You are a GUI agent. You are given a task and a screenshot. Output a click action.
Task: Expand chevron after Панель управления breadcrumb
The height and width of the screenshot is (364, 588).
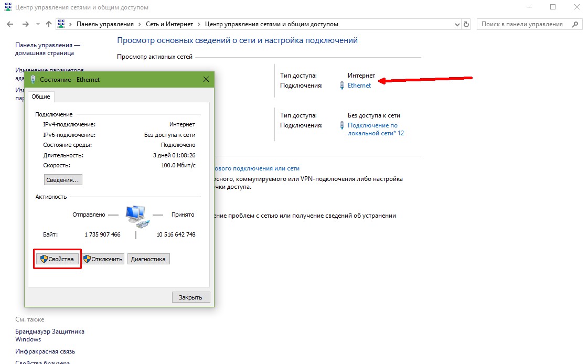[140, 24]
